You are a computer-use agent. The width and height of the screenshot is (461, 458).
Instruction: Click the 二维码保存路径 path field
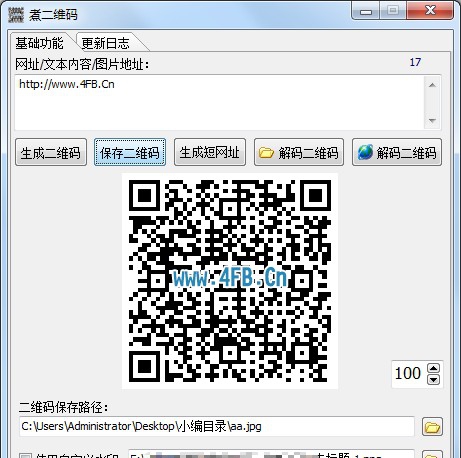point(217,426)
